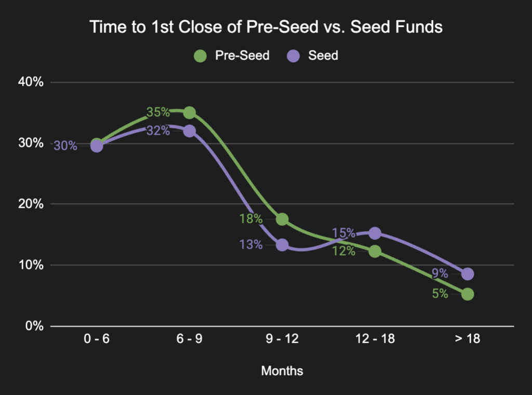Viewport: 532px width, 395px height.
Task: Click the Months axis title
Action: coord(282,371)
